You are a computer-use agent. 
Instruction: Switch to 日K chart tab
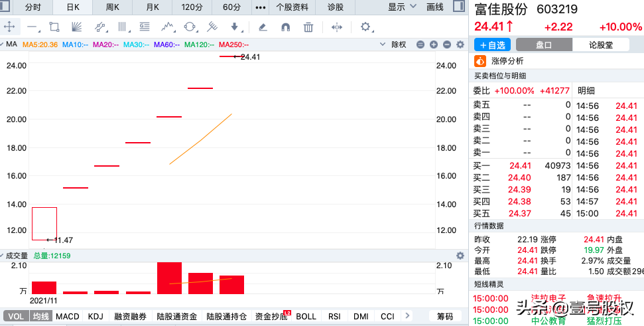[73, 7]
